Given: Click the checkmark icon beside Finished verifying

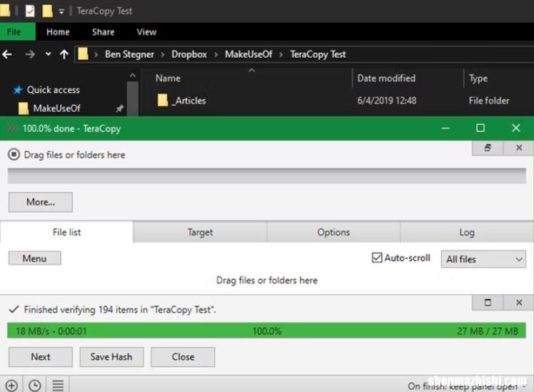Looking at the screenshot, I should (14, 309).
